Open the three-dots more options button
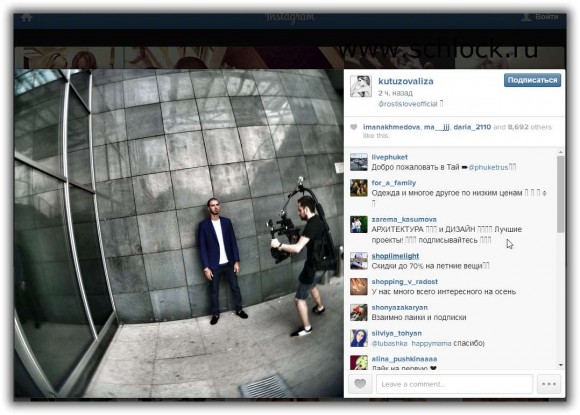This screenshot has width=580, height=415. (549, 384)
